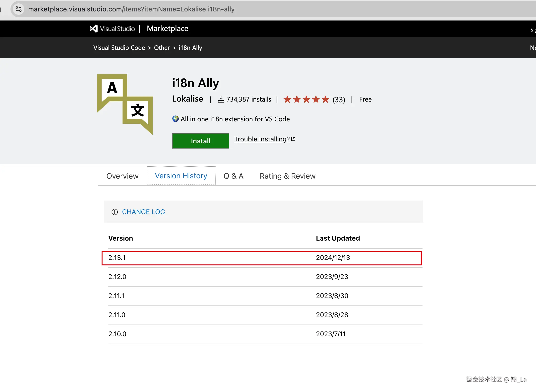Click the info icon beside CHANGE LOG
The width and height of the screenshot is (536, 392).
coord(115,212)
